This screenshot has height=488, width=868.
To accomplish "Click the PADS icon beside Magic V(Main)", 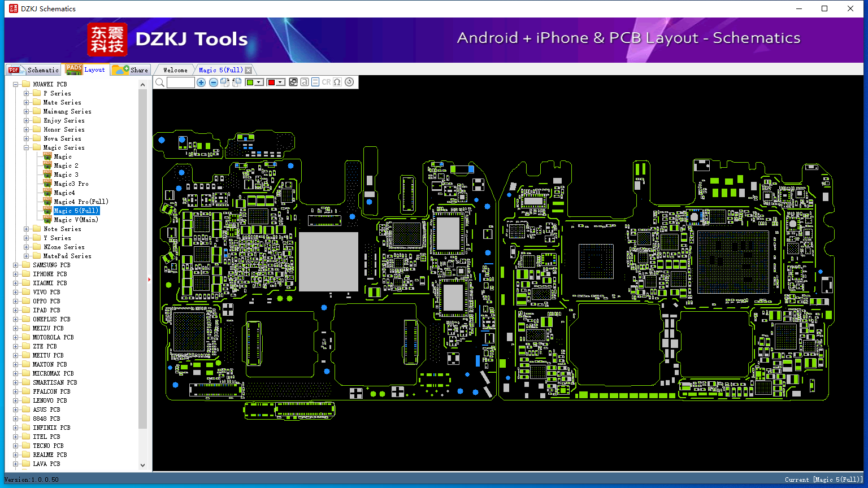I will pos(47,220).
